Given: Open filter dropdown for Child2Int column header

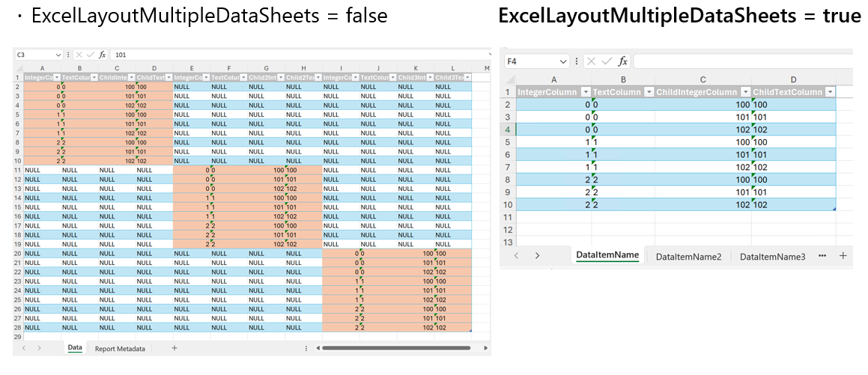Looking at the screenshot, I should tap(281, 77).
